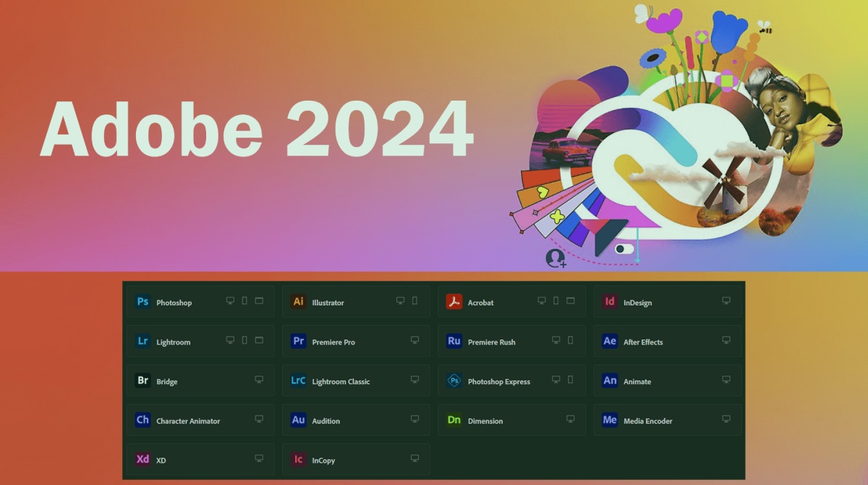Select the Illustrator Ai icon
Viewport: 868px width, 485px height.
[x=298, y=302]
